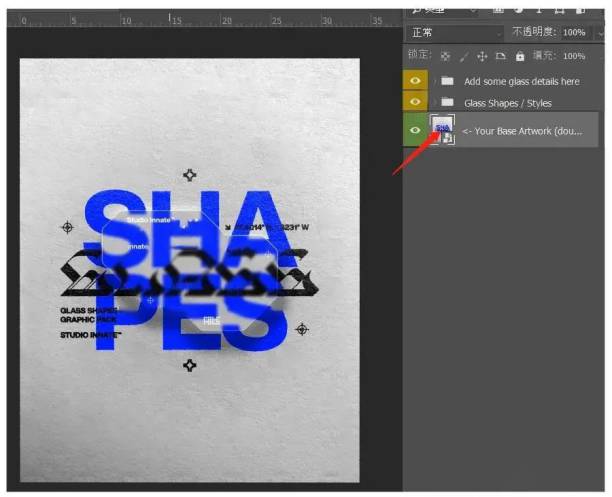
Task: Hide the 'Add some glass details here' group
Action: (416, 81)
